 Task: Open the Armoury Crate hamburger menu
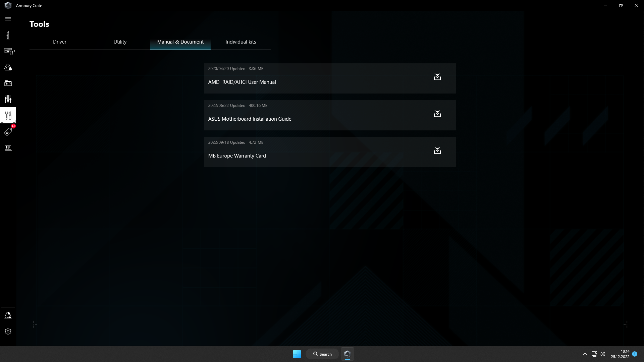click(8, 19)
